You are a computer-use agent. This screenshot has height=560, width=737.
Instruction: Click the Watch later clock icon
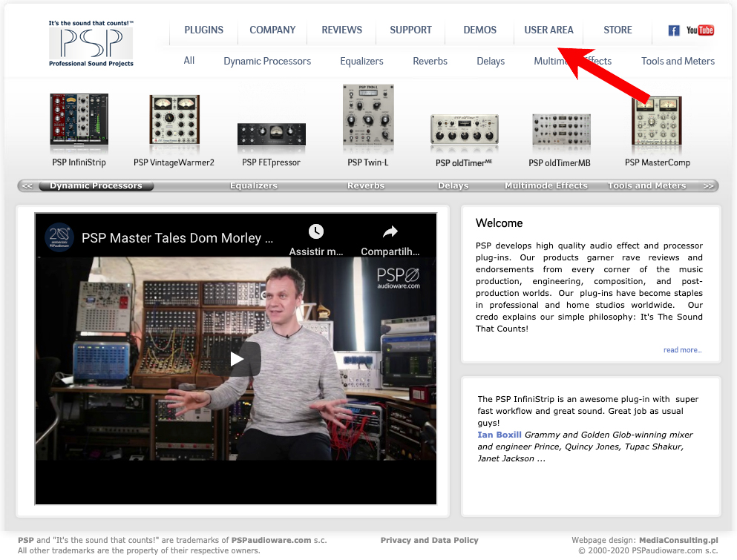(x=316, y=231)
